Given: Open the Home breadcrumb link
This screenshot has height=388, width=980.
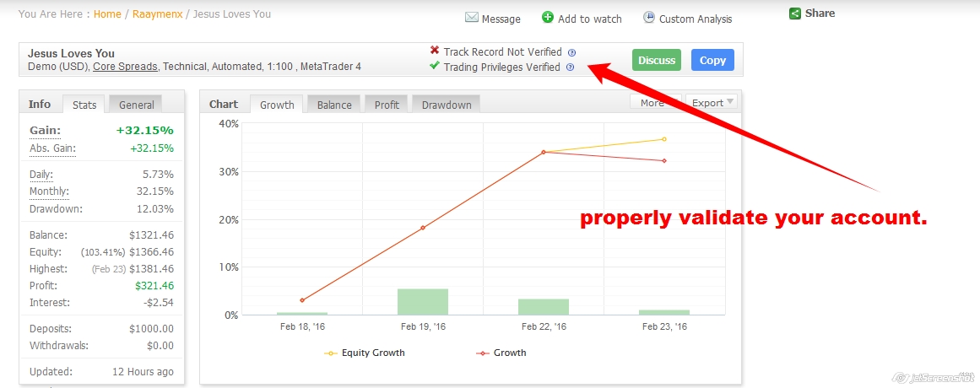Looking at the screenshot, I should pos(107,13).
